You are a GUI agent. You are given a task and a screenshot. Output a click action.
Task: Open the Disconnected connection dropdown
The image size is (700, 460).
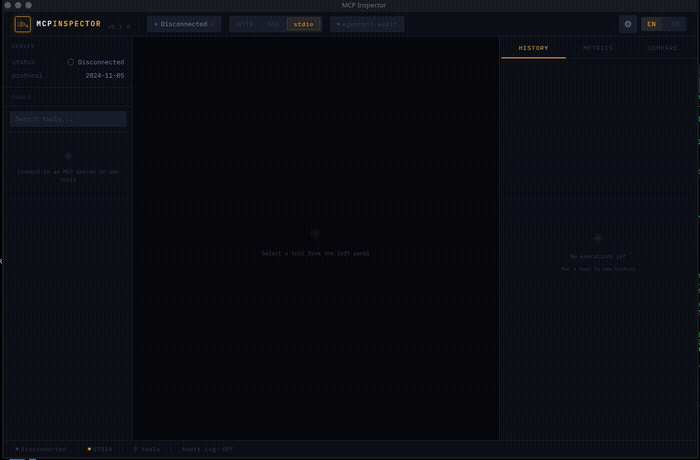pos(184,24)
